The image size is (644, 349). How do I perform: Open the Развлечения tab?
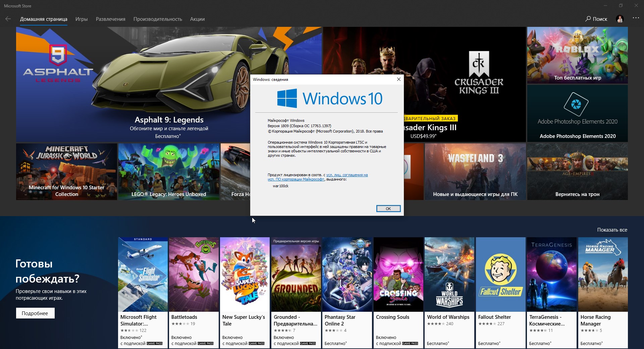111,19
